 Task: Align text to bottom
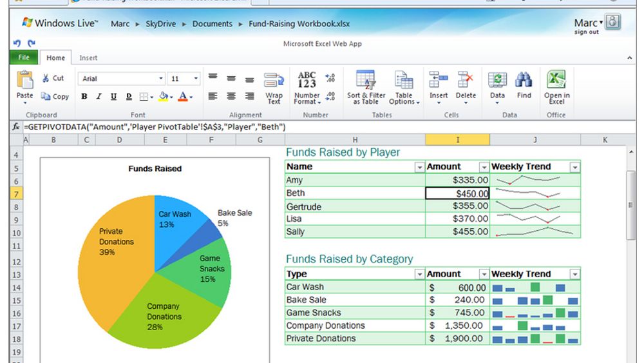(249, 79)
